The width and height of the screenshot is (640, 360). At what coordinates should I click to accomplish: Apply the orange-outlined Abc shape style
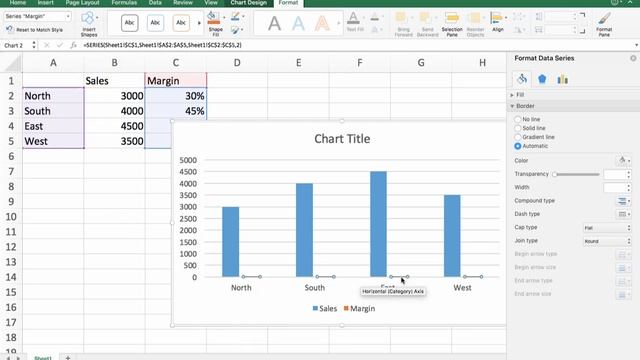click(181, 23)
